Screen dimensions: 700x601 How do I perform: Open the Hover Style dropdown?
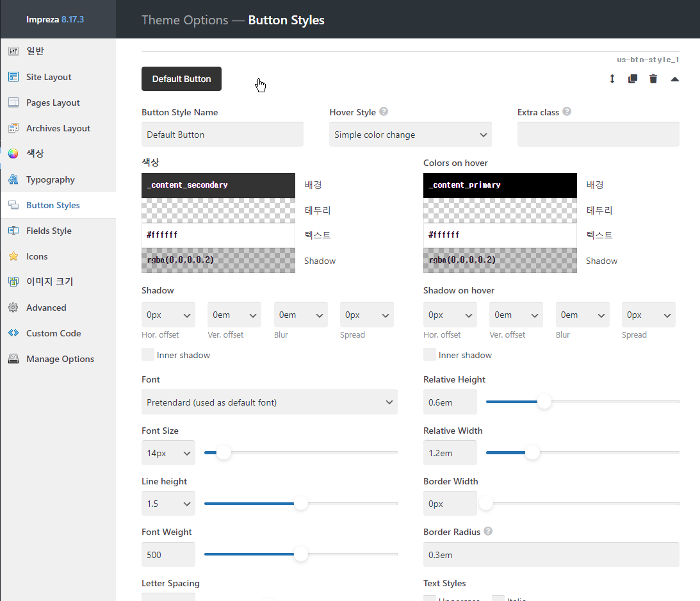click(411, 135)
